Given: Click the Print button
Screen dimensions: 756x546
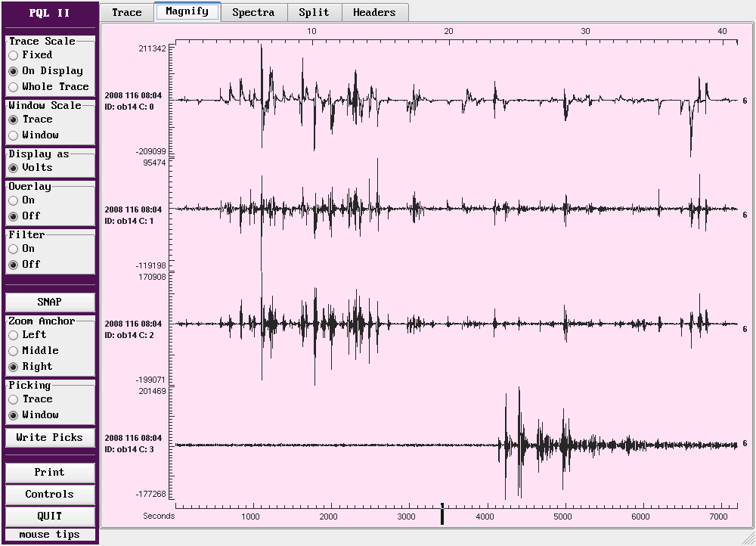Looking at the screenshot, I should [50, 473].
